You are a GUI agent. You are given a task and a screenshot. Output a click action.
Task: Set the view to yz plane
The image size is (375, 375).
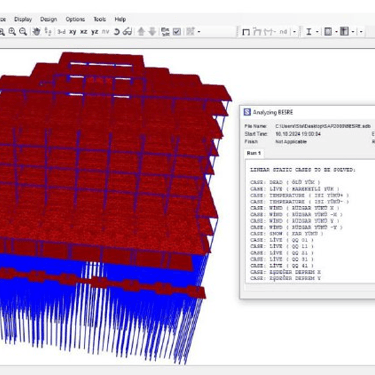click(95, 32)
